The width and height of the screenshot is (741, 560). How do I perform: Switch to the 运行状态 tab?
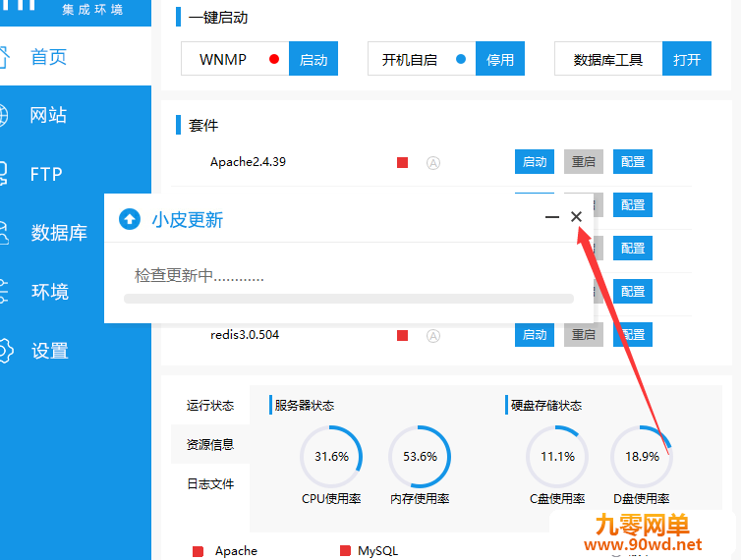click(210, 405)
